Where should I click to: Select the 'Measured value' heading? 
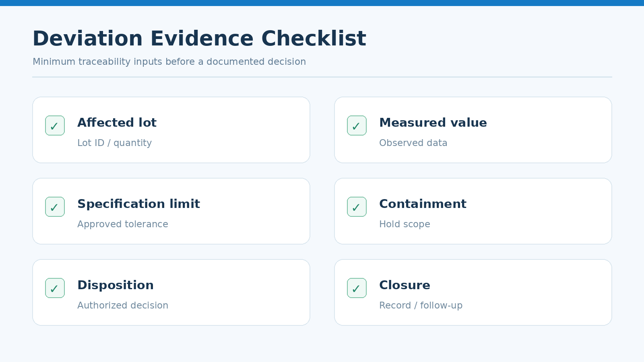[x=433, y=123]
